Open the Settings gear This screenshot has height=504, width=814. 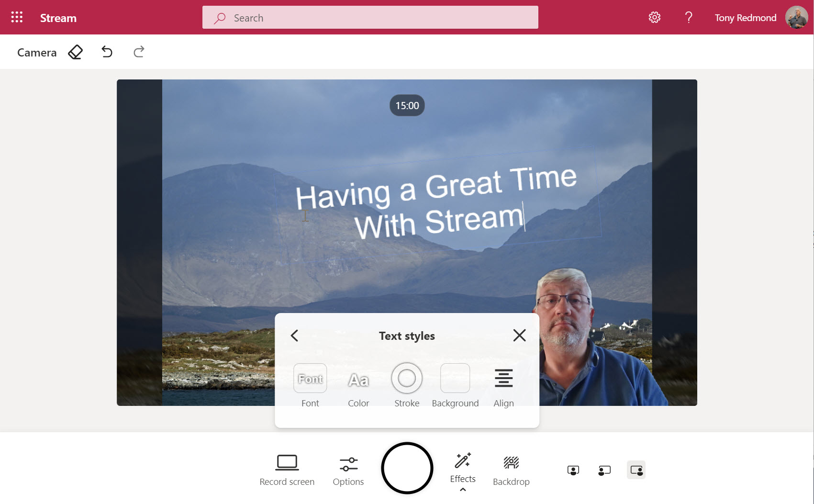click(654, 18)
